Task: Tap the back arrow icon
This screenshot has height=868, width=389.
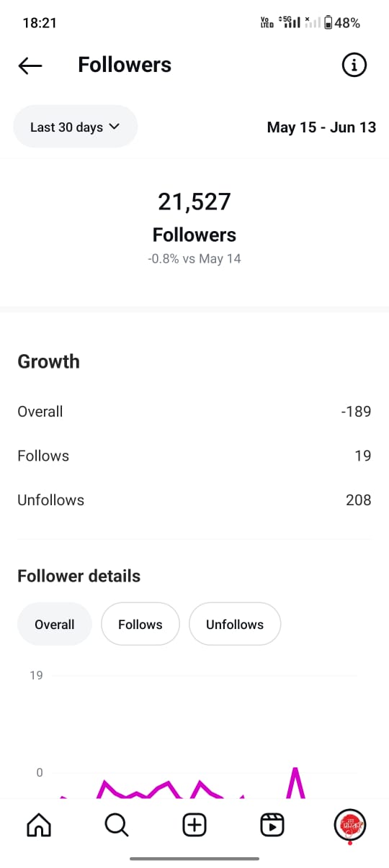Action: pos(30,65)
